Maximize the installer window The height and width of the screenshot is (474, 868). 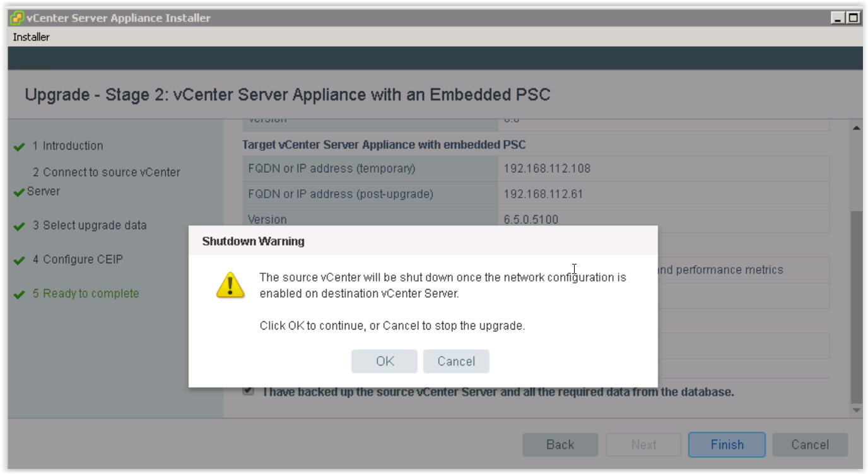pyautogui.click(x=853, y=18)
